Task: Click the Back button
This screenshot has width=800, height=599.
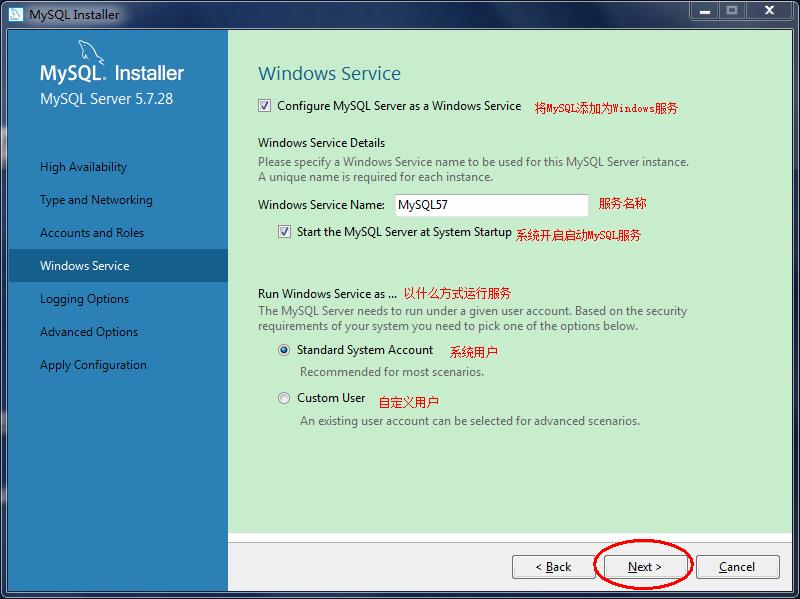Action: pyautogui.click(x=553, y=567)
